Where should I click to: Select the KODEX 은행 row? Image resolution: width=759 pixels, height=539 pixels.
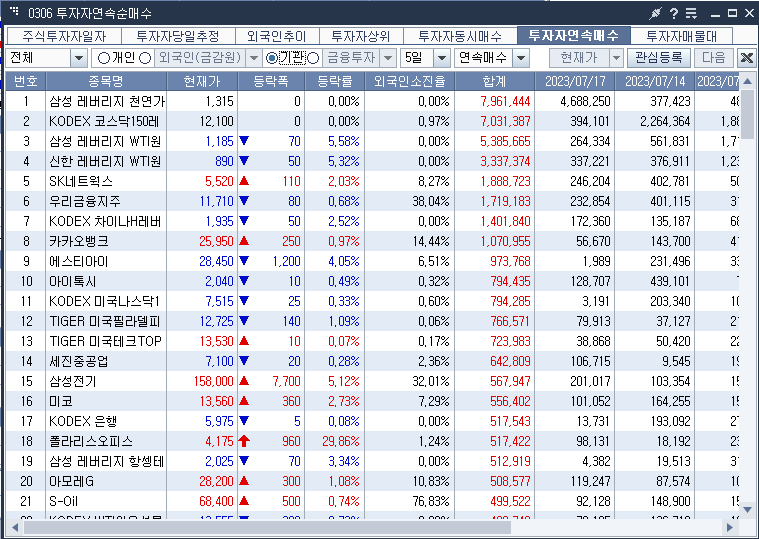point(372,421)
